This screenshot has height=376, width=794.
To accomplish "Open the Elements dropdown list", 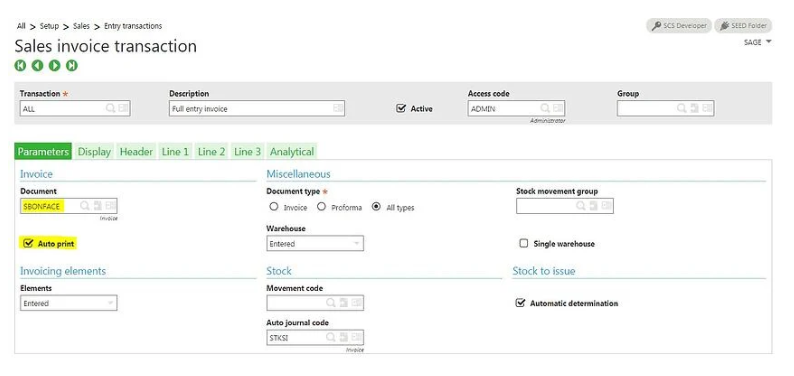I will point(68,303).
